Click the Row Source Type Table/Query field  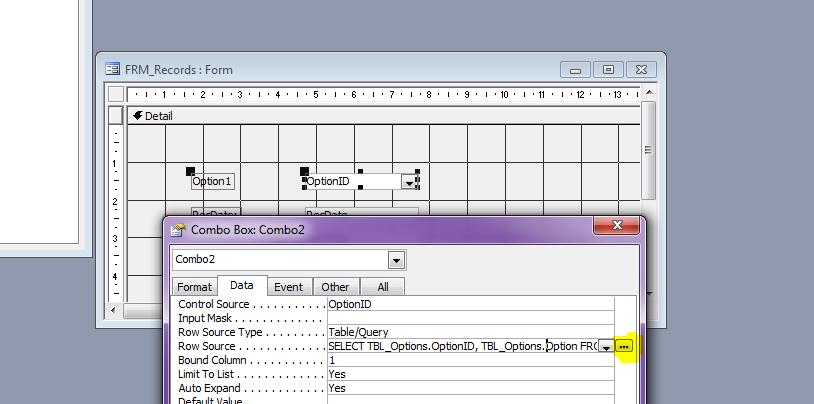(470, 332)
